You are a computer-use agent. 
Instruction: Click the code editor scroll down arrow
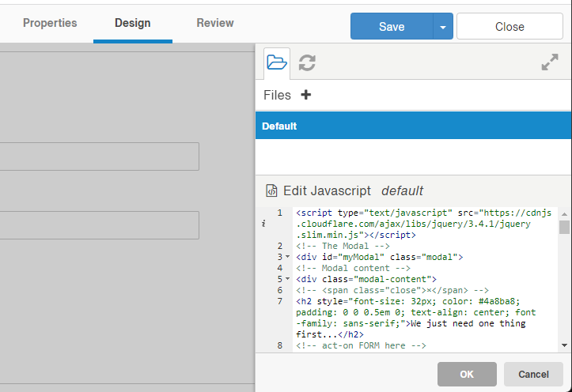[x=564, y=345]
